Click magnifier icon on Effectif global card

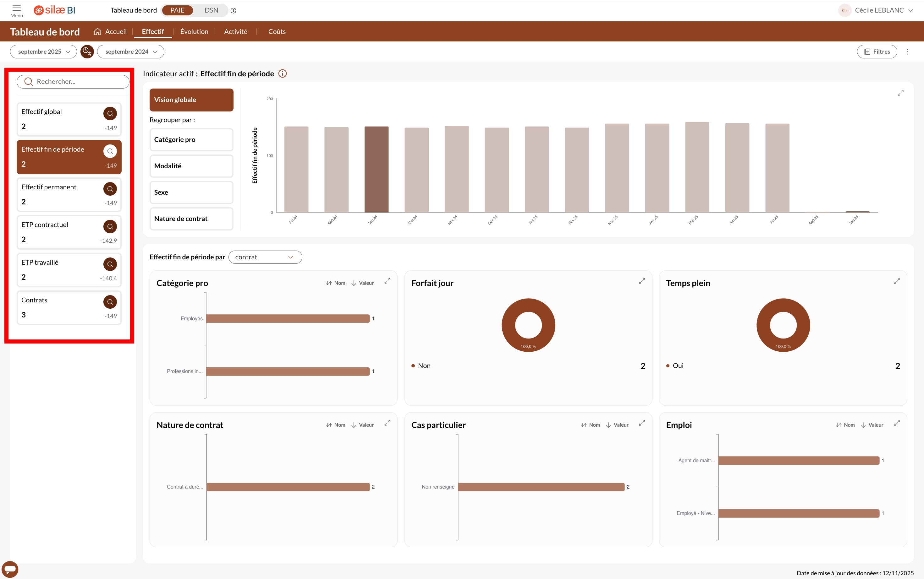tap(110, 113)
